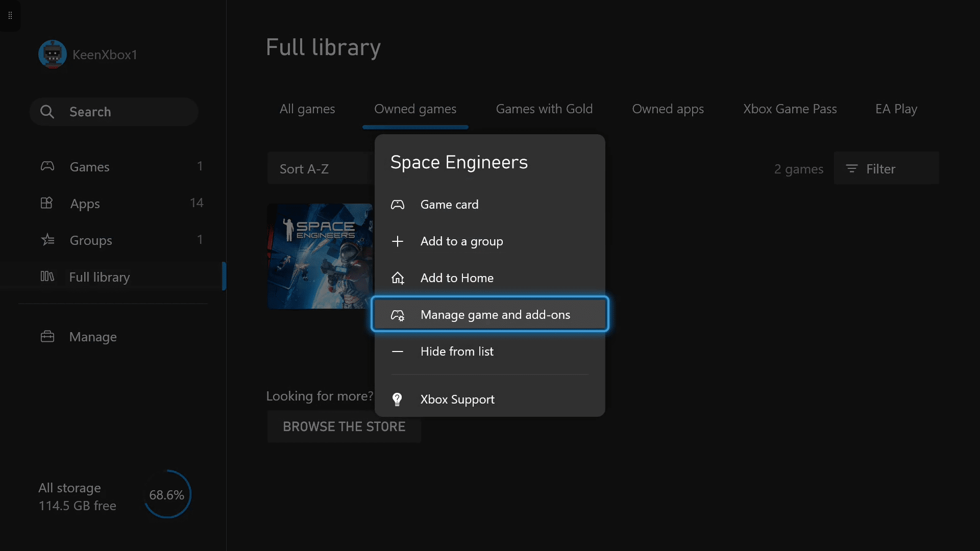The height and width of the screenshot is (551, 980).
Task: Open the Sort A-Z dropdown
Action: coord(321,168)
